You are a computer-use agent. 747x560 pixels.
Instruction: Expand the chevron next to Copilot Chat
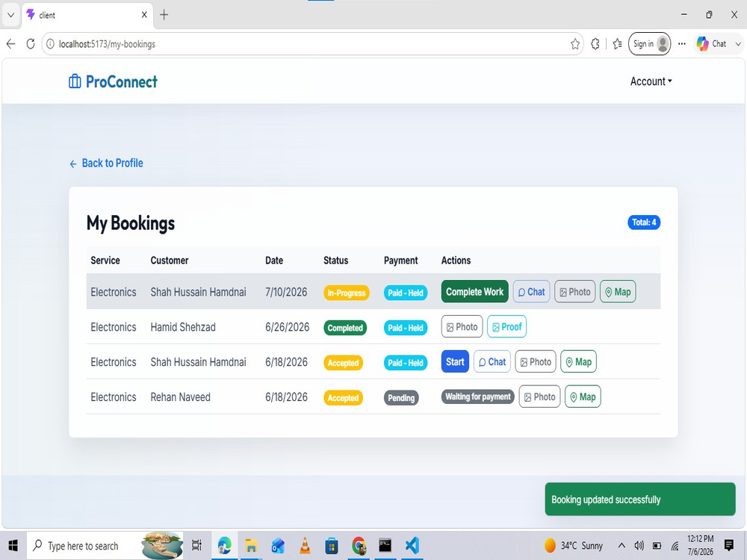coord(738,44)
